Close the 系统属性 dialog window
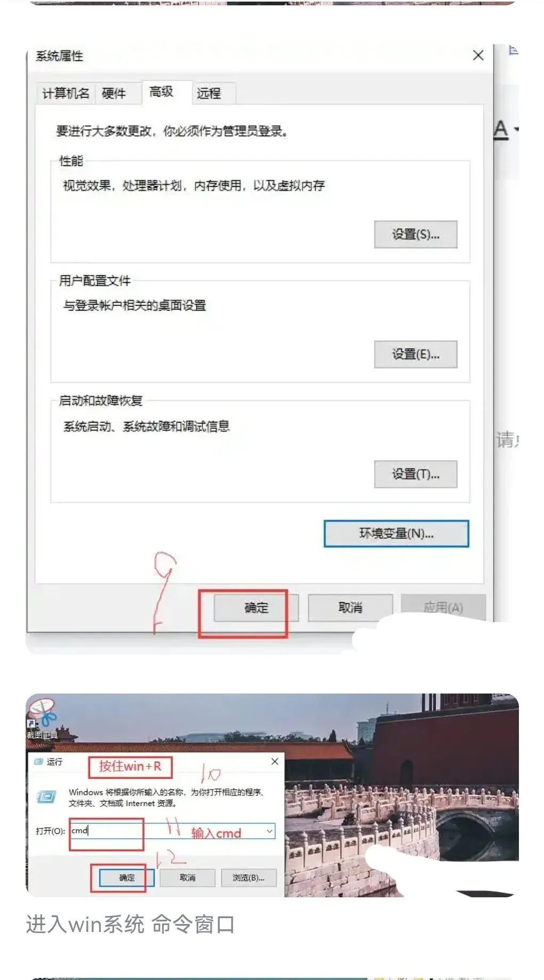Viewport: 544px width, 980px height. (478, 55)
